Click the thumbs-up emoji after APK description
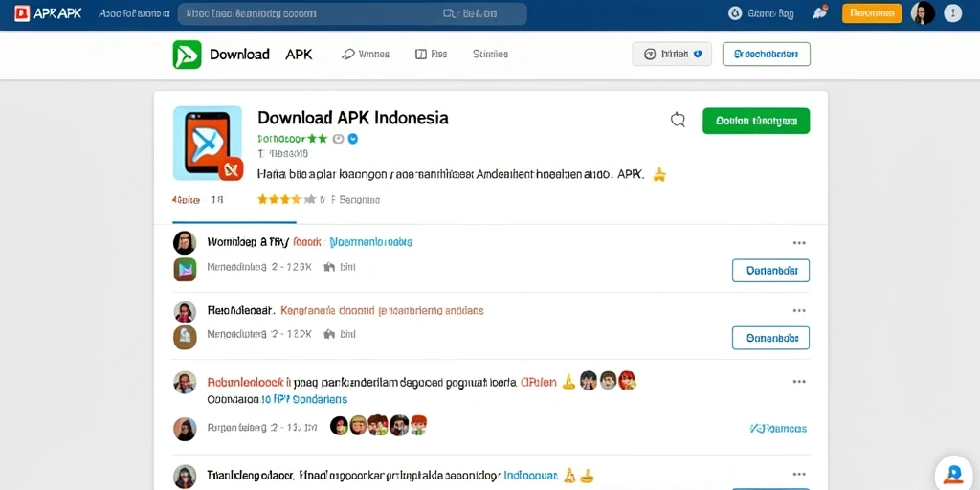 (659, 174)
